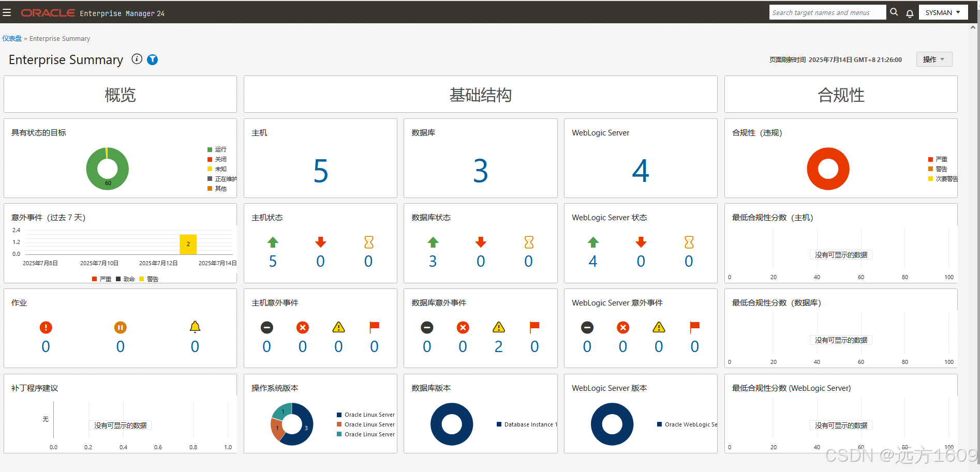Click the Oracle WebLogic Server legend swatch
The height and width of the screenshot is (472, 980).
660,424
